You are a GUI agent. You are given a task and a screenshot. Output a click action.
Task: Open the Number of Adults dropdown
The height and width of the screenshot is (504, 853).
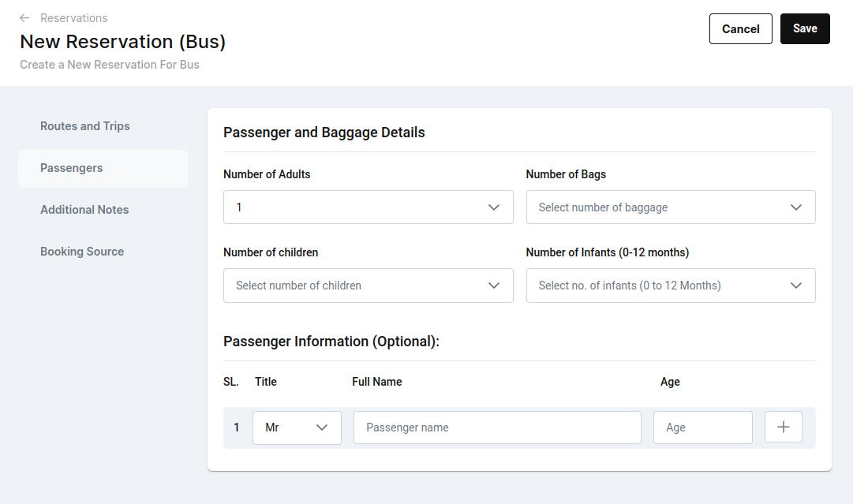368,207
